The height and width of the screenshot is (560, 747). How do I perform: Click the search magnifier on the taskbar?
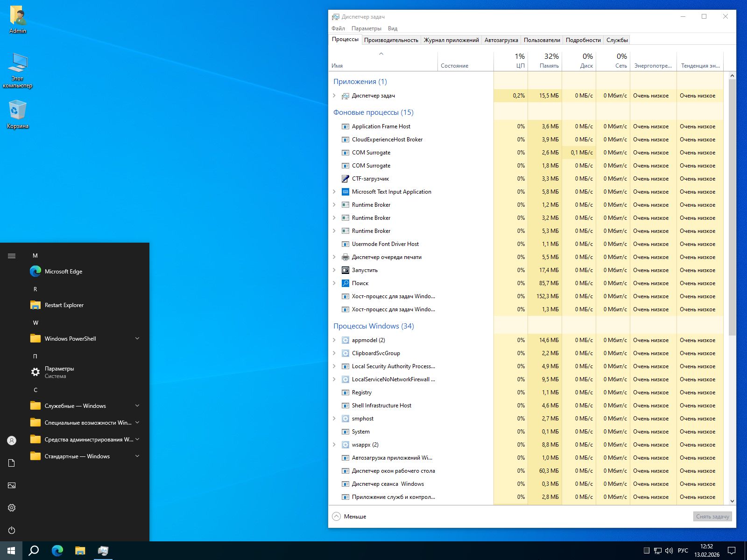click(34, 551)
